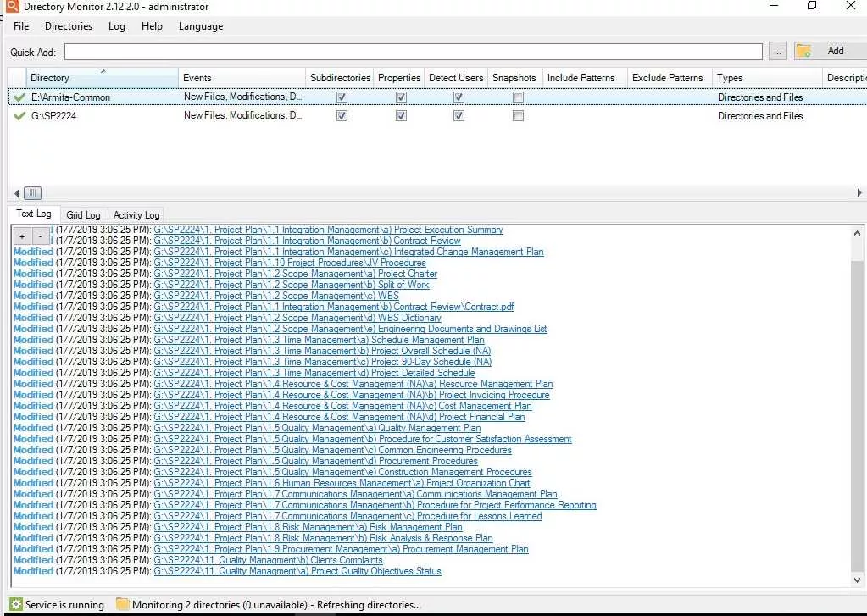Switch to the Activity Log tab
The width and height of the screenshot is (867, 616).
[x=136, y=215]
